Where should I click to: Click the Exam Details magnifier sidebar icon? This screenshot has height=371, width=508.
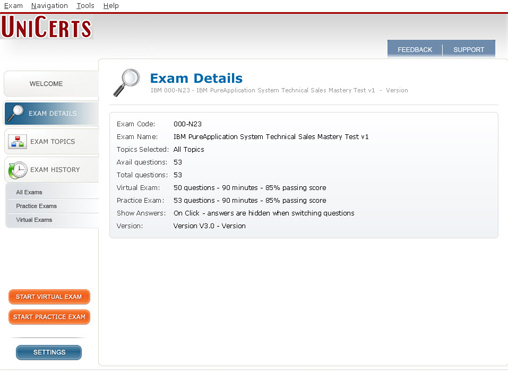(16, 113)
